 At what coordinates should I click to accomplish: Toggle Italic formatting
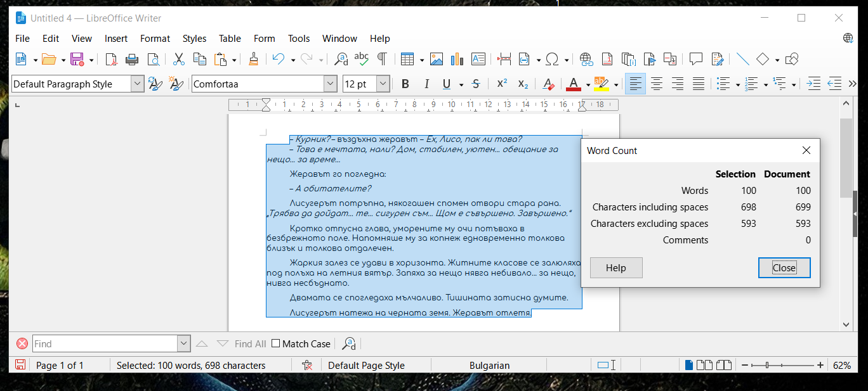click(426, 84)
